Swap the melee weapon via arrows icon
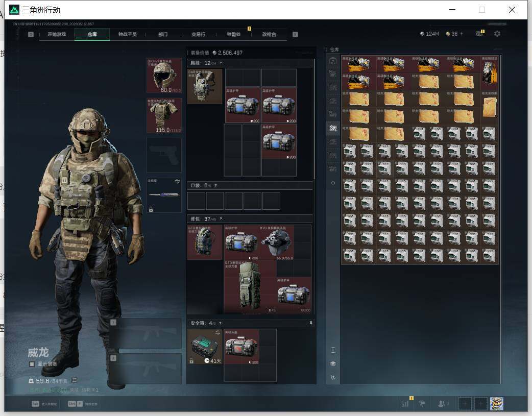The image size is (532, 416). point(177,181)
